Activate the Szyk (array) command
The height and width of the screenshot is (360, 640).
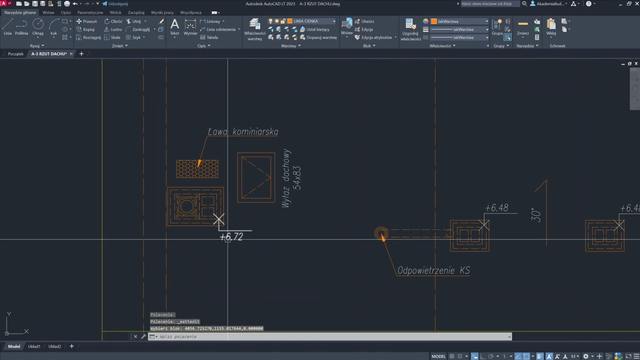133,38
